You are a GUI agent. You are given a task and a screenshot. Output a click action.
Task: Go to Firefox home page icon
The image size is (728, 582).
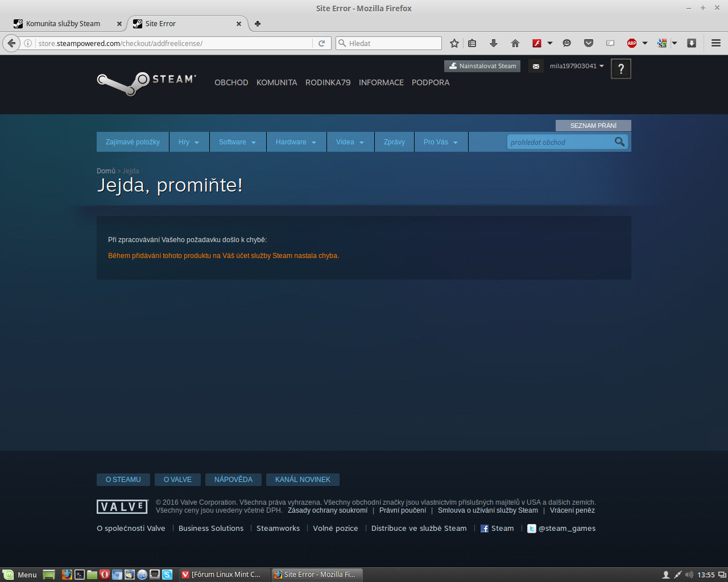[515, 43]
